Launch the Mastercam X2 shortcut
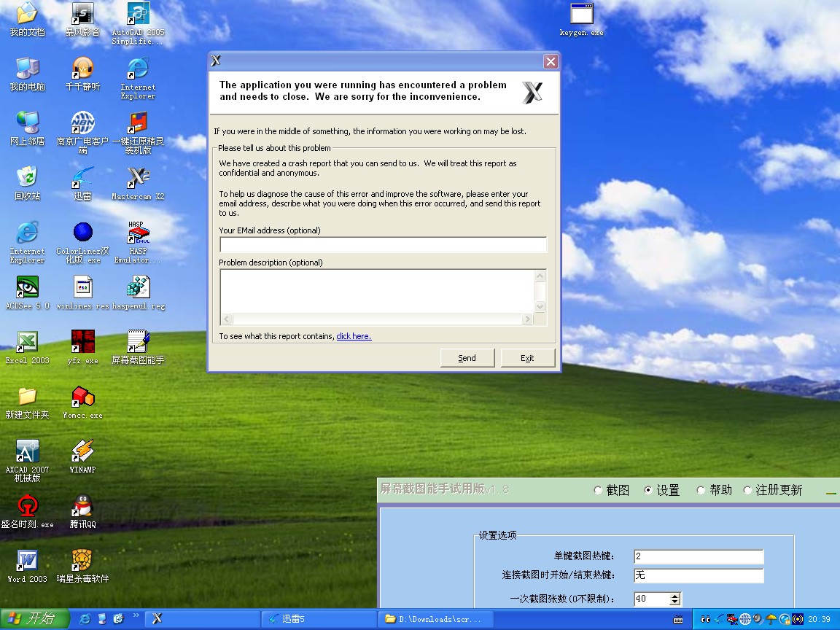Screen dimensions: 840x630 138,184
